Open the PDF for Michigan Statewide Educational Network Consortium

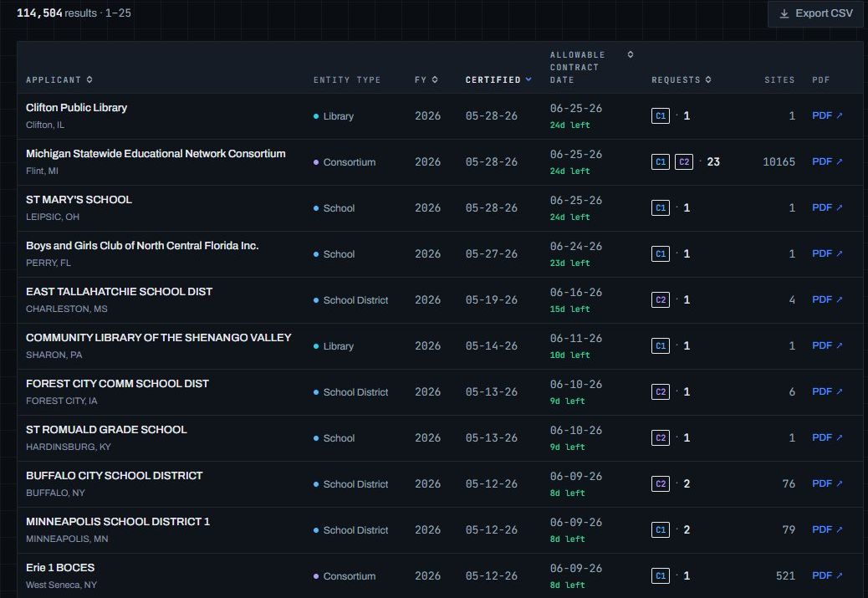coord(827,161)
